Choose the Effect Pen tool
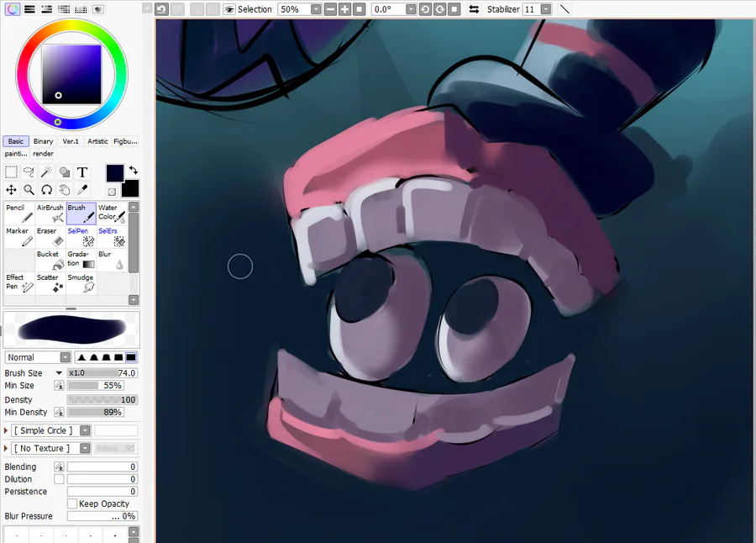The image size is (756, 543). (x=19, y=282)
